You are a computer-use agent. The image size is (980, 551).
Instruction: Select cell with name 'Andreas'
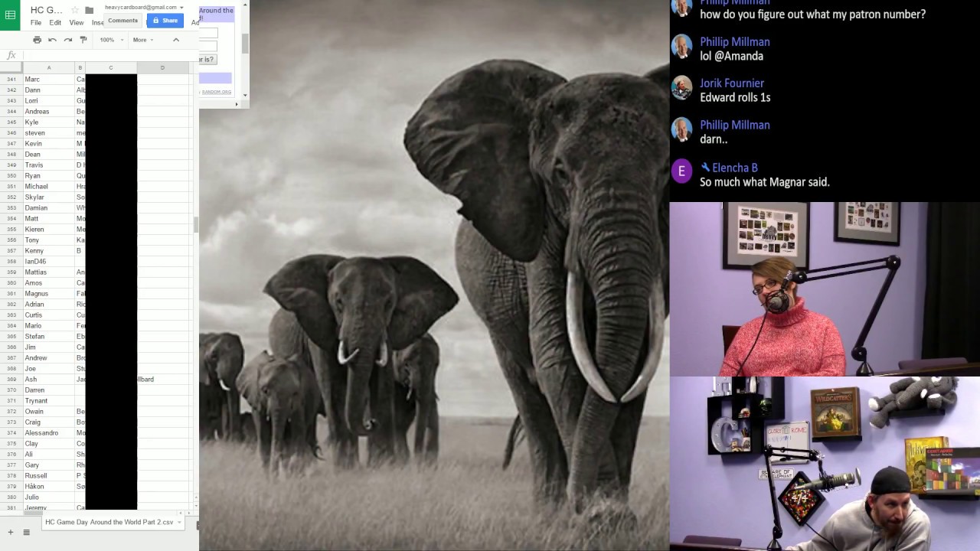pyautogui.click(x=49, y=112)
